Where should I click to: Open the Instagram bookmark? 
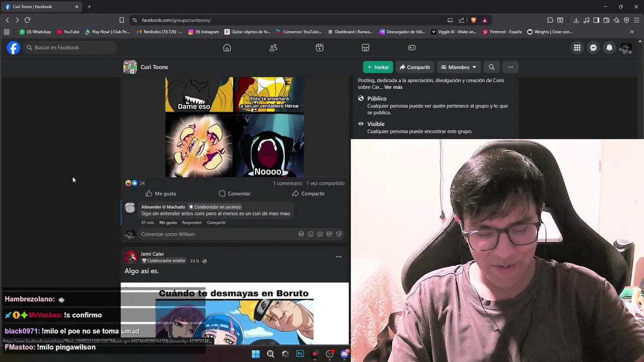[x=204, y=32]
